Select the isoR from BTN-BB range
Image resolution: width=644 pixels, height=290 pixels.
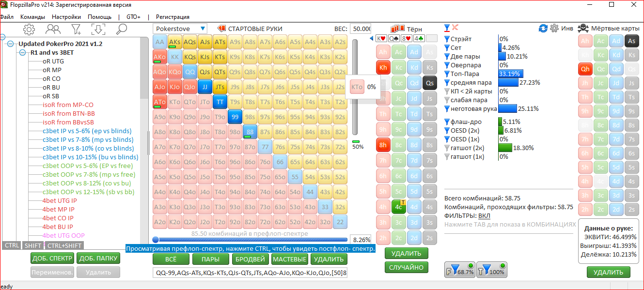pos(69,113)
